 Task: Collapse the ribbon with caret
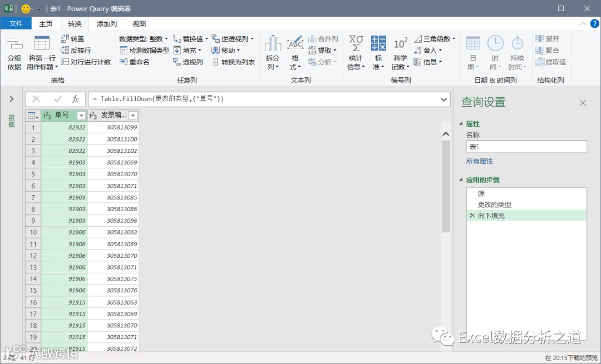(583, 24)
